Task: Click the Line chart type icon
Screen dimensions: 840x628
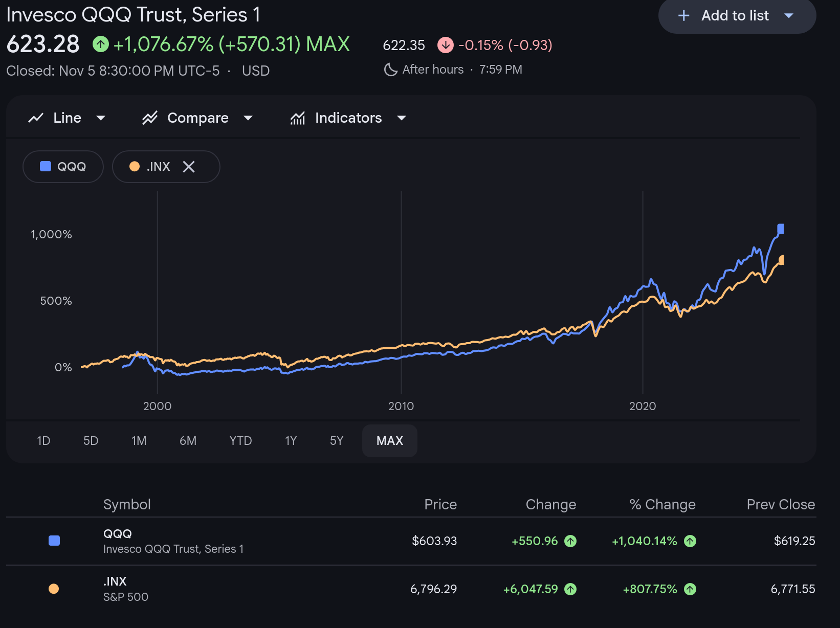Action: [36, 118]
